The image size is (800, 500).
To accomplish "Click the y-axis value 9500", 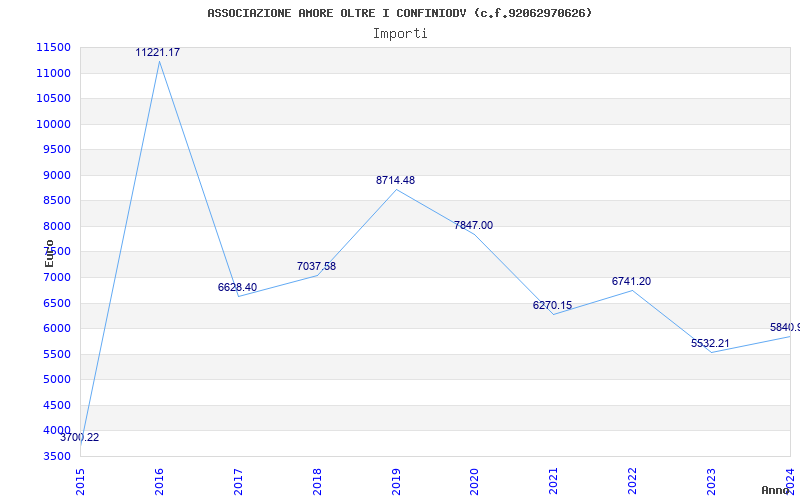I will coord(57,149).
